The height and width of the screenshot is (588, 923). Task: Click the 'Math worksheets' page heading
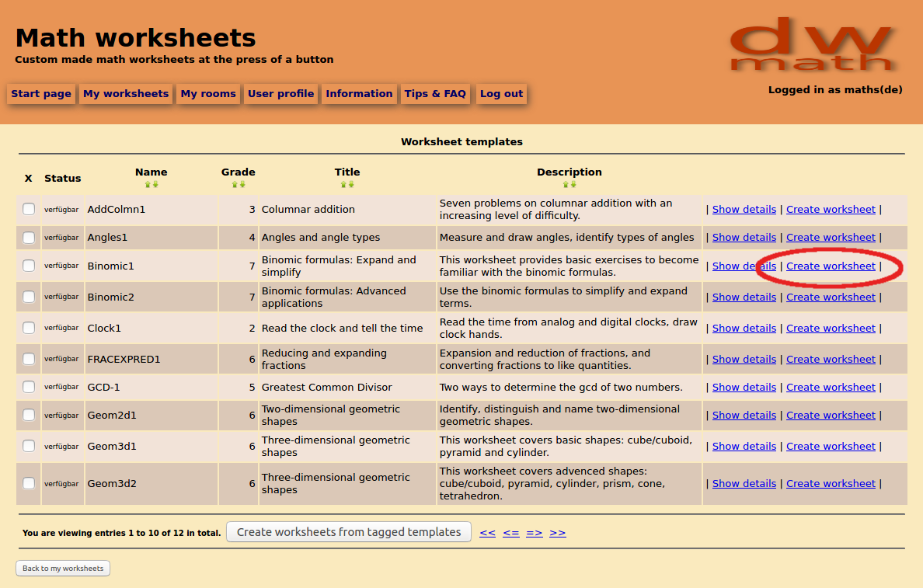135,37
